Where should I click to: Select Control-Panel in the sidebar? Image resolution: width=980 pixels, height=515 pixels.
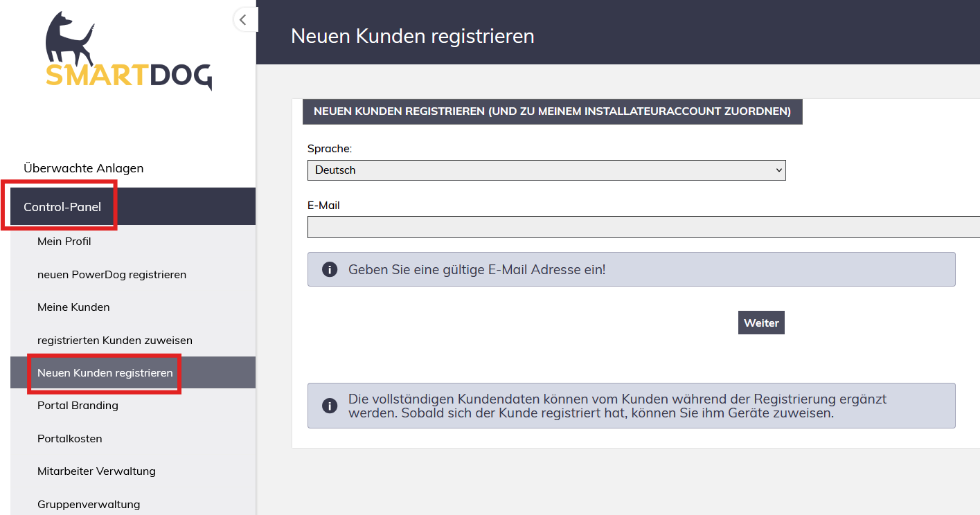(x=62, y=207)
